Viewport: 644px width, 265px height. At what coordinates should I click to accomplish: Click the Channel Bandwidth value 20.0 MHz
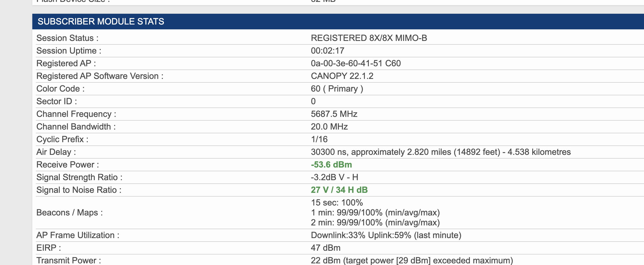coord(329,127)
